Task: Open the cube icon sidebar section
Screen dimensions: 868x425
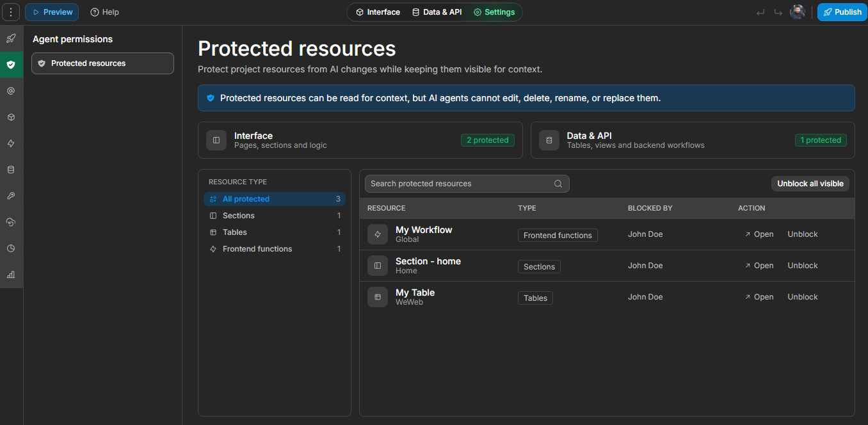Action: point(11,117)
